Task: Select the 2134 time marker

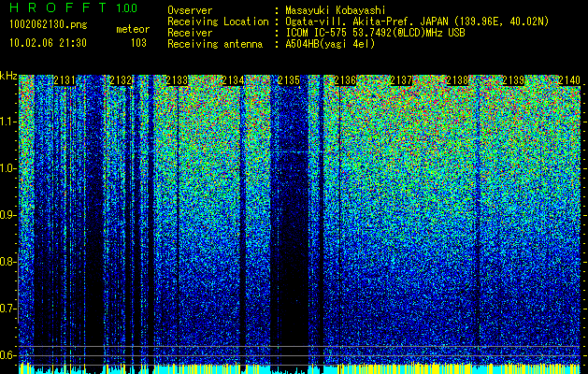Action: coord(233,80)
